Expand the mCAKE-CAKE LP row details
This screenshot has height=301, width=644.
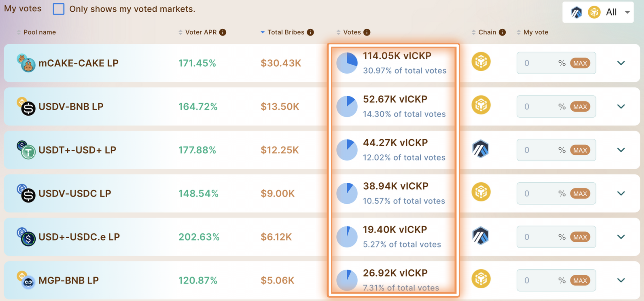621,63
